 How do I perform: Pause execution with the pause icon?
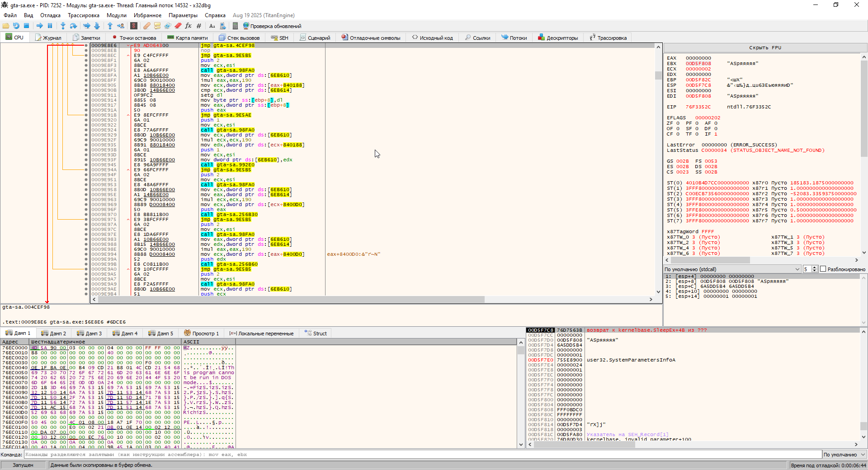coord(50,26)
